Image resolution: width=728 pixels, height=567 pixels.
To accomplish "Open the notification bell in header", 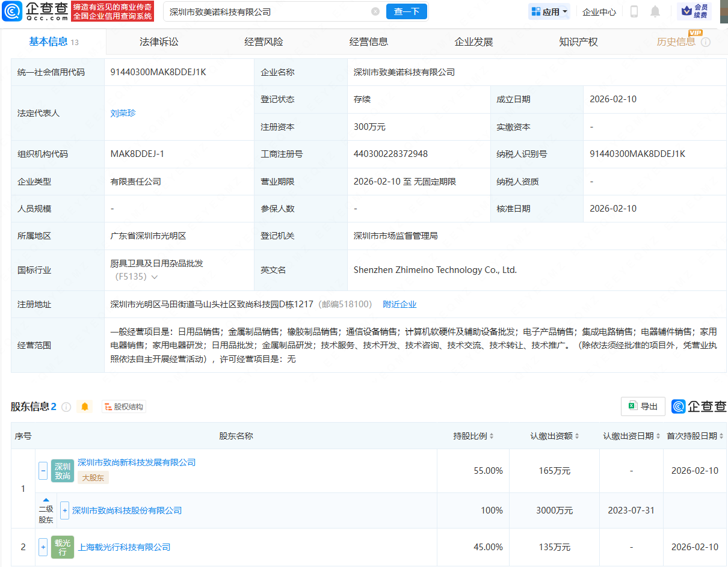I will [655, 11].
